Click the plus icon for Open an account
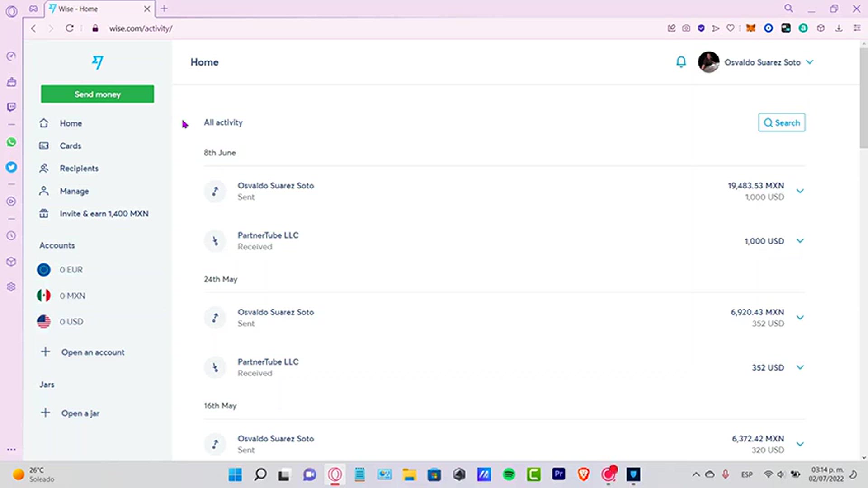868x488 pixels. point(46,352)
